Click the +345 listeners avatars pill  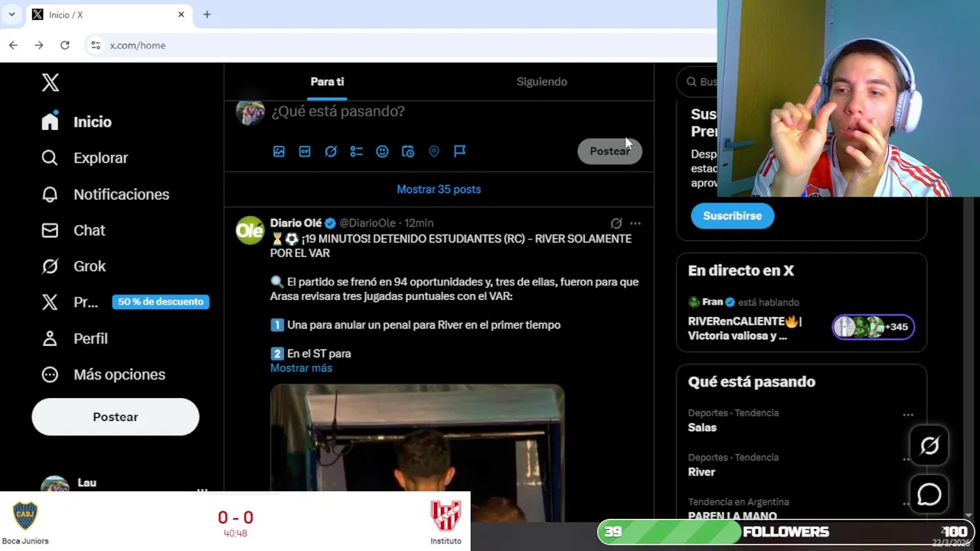[x=873, y=327]
